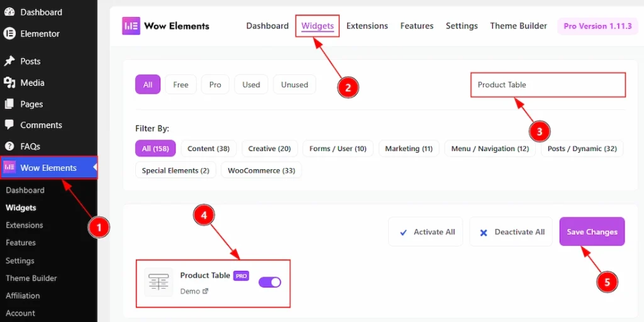Viewport: 644px width, 322px height.
Task: Click the Pro Version 1.11.3 badge
Action: pyautogui.click(x=597, y=26)
